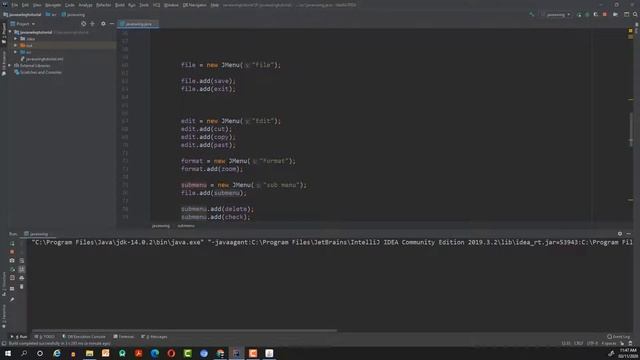Image resolution: width=640 pixels, height=360 pixels.
Task: Click the javaswing breadcrumb below the editor
Action: point(161,226)
